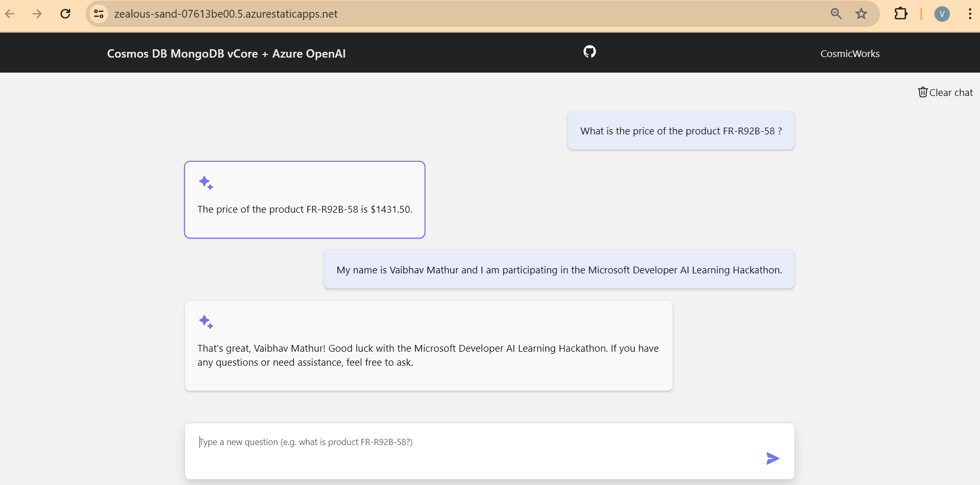
Task: Click the CosmicWorks header link
Action: [849, 53]
